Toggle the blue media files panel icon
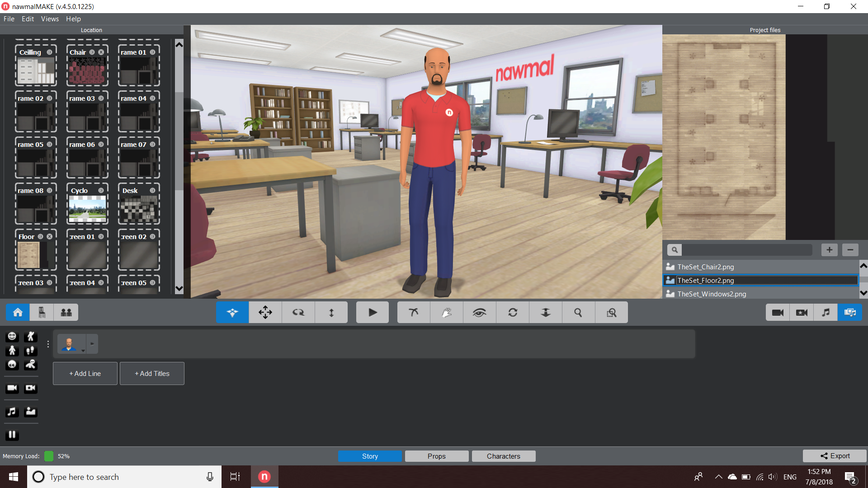The width and height of the screenshot is (868, 488). click(850, 312)
